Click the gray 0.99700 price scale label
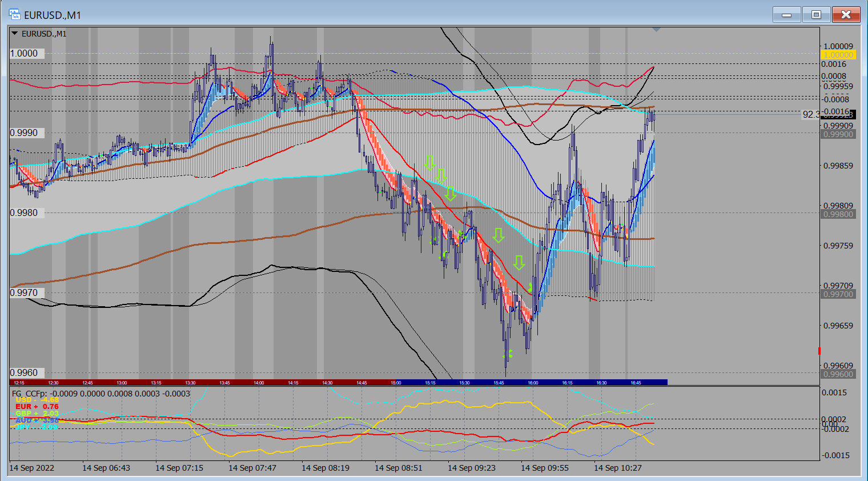Screen dimensions: 868x481 coord(838,294)
